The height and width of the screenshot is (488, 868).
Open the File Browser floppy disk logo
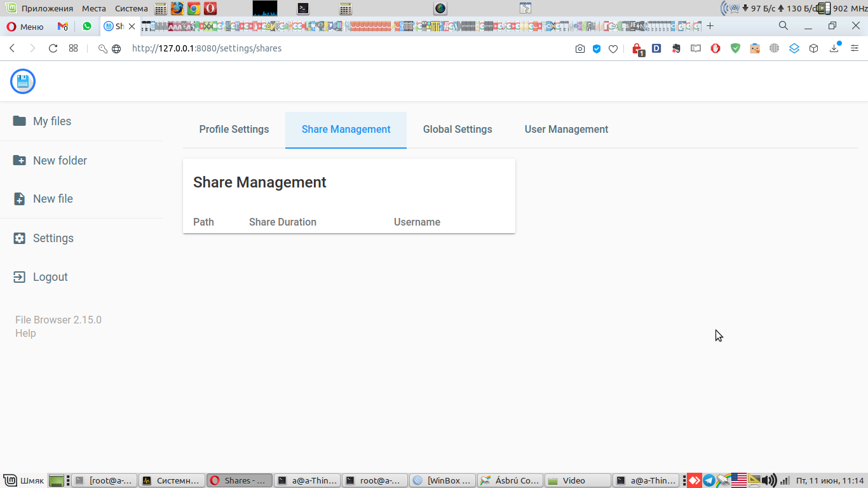click(22, 81)
